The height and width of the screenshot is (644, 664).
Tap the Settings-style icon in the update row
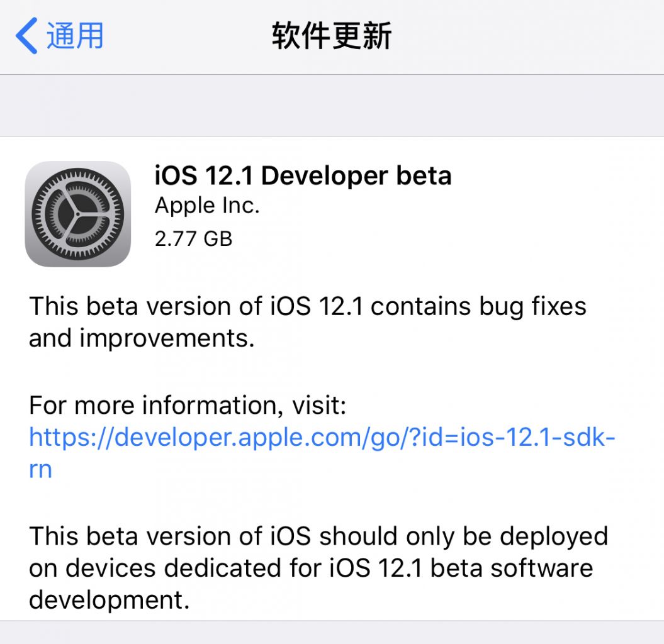click(77, 214)
